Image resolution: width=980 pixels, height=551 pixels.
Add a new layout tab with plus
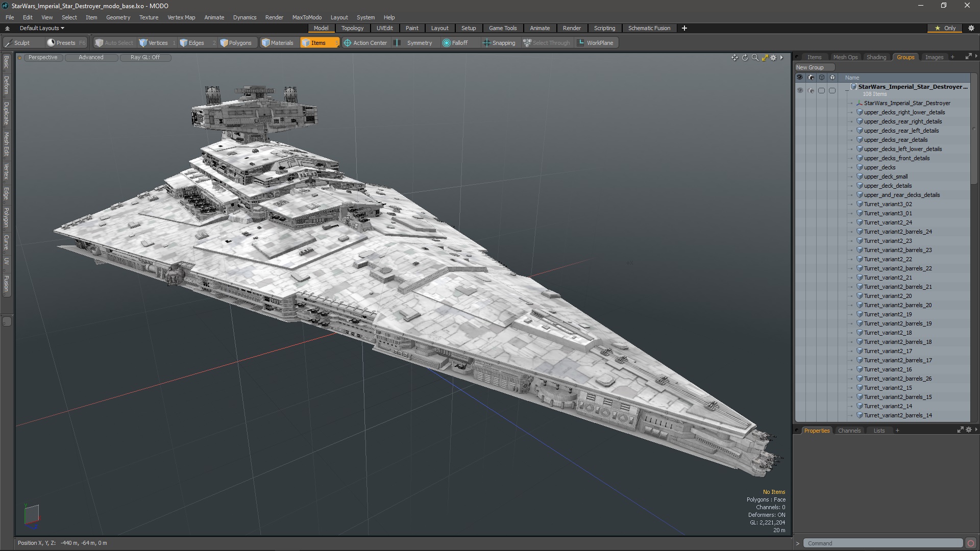tap(684, 28)
